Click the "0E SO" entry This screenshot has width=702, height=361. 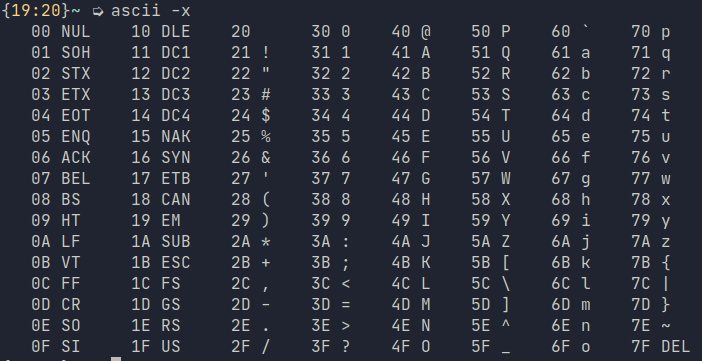tap(56, 326)
